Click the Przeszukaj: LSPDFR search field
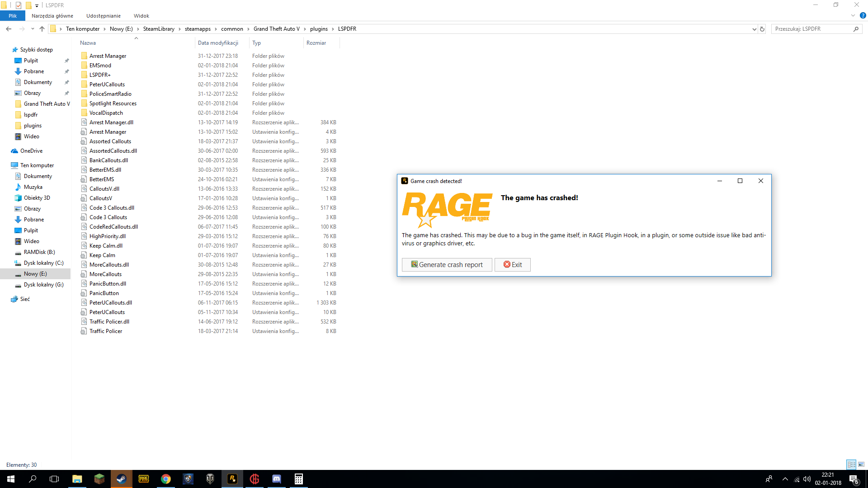The image size is (868, 488). (811, 29)
